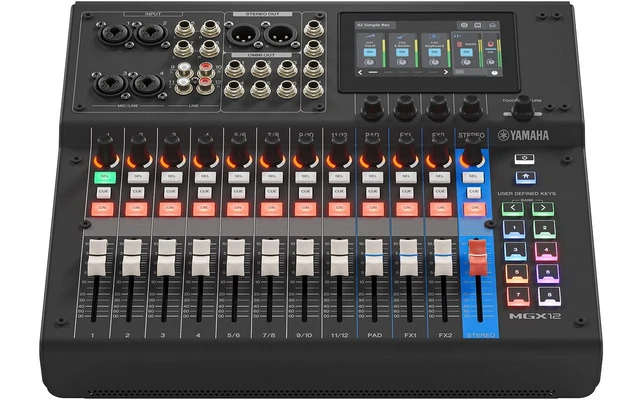Select channel 4 with its SEL button
The height and width of the screenshot is (400, 640).
[x=205, y=177]
